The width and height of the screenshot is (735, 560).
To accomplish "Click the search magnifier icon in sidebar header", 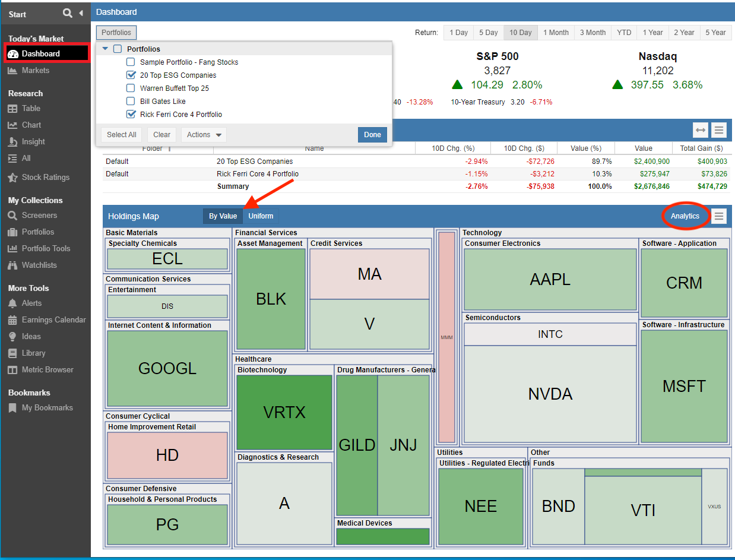I will pyautogui.click(x=68, y=13).
